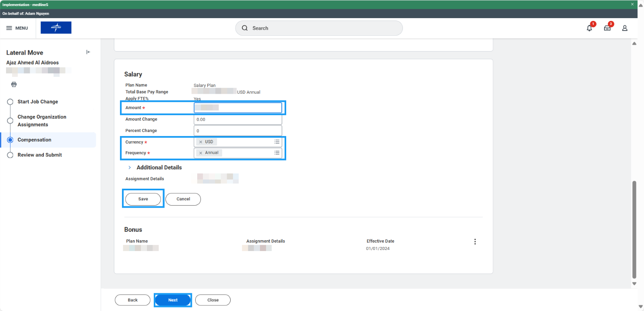644x311 pixels.
Task: Open the Currency prompt list
Action: [277, 142]
